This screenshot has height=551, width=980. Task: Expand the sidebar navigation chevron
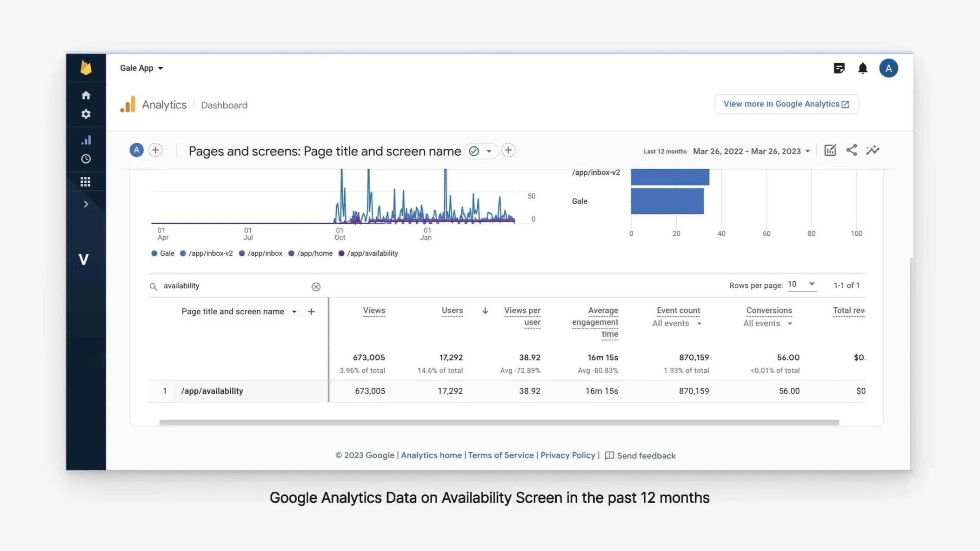tap(86, 204)
